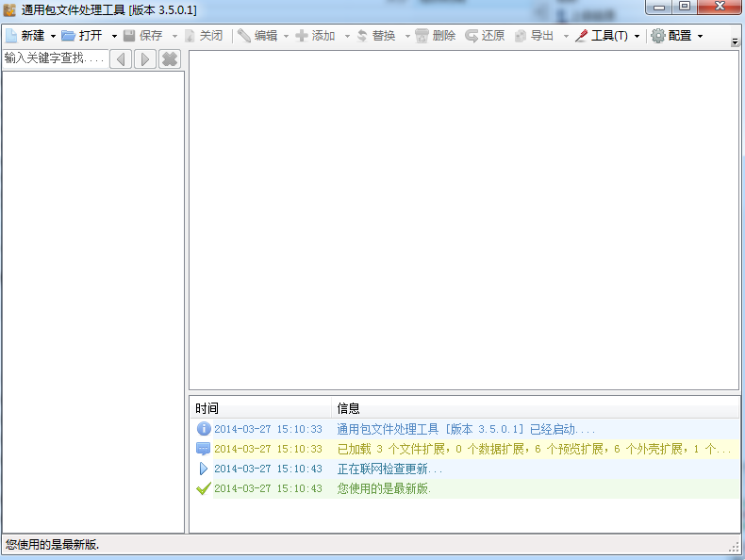745x560 pixels.
Task: Select log entry 已加载 3 个文件扩展
Action: click(x=534, y=449)
